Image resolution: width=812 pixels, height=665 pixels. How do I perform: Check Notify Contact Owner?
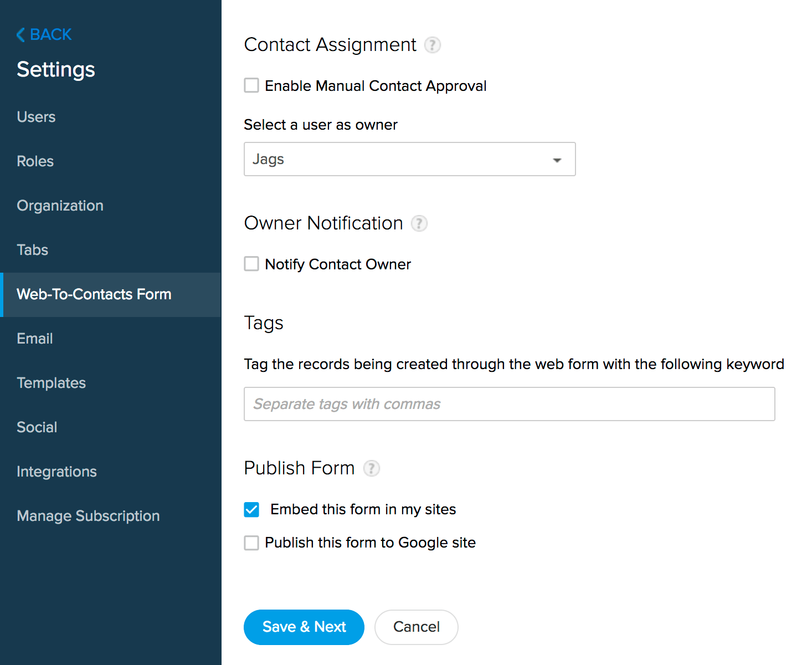(251, 264)
